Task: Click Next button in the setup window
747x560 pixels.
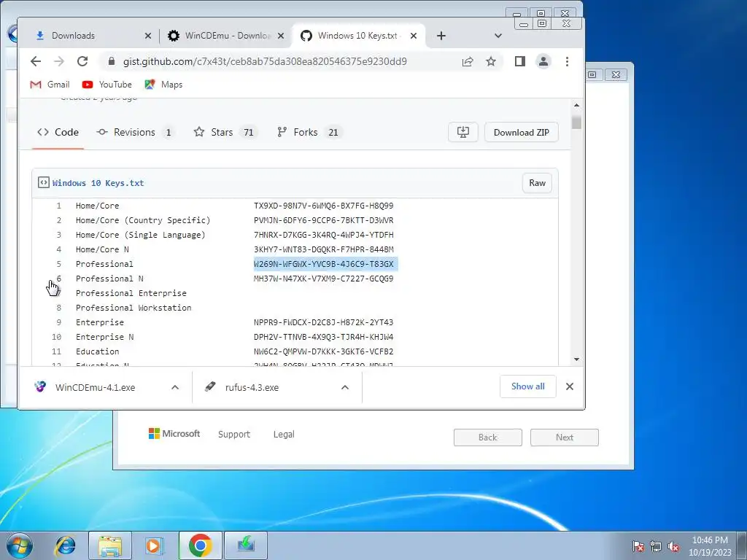Action: click(x=565, y=437)
